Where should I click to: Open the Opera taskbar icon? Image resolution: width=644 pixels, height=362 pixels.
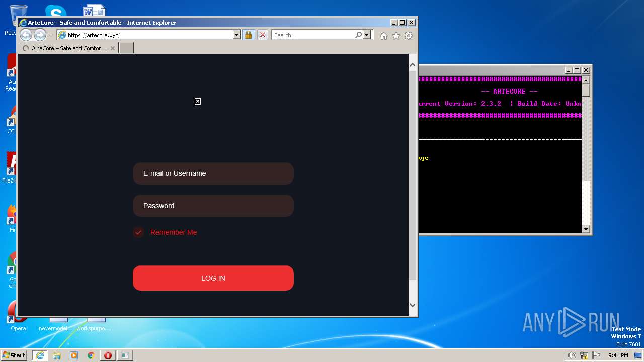pos(108,355)
